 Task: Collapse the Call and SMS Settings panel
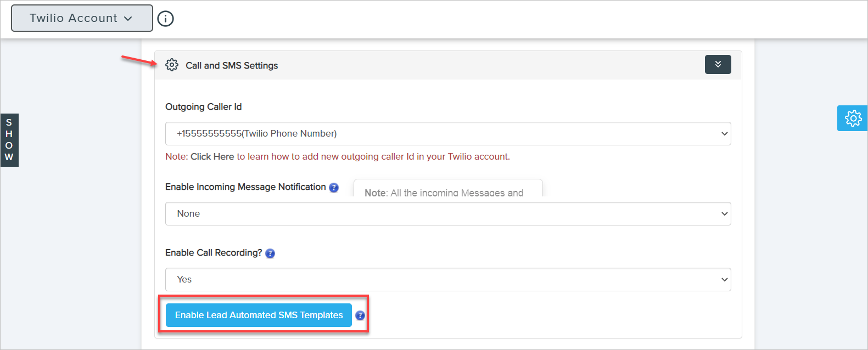pos(718,65)
